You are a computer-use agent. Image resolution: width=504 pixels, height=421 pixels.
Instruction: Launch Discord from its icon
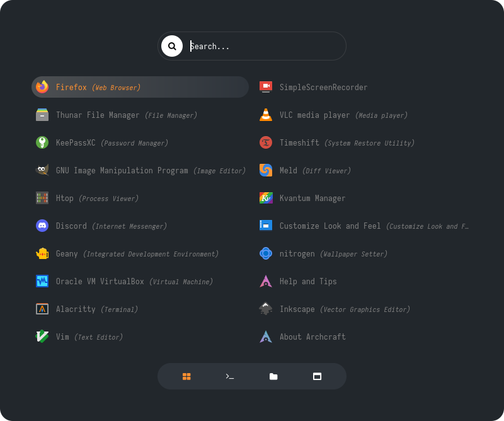(x=42, y=226)
